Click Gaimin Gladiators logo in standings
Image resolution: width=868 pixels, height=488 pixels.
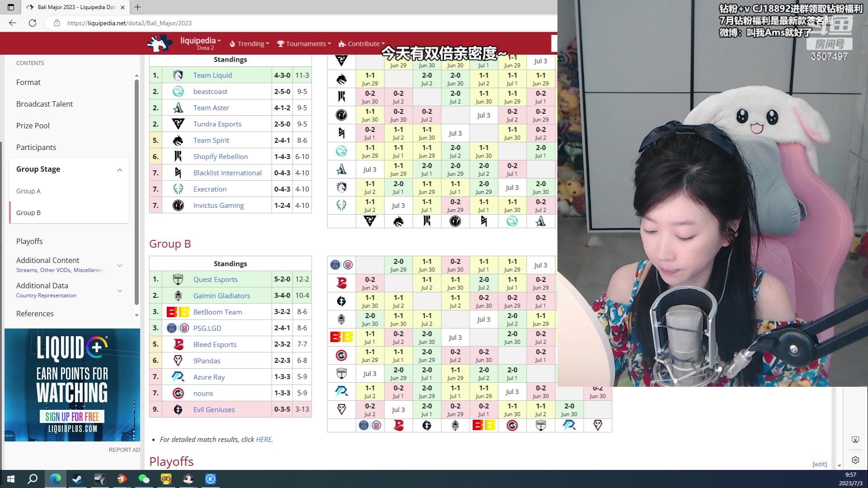[178, 296]
